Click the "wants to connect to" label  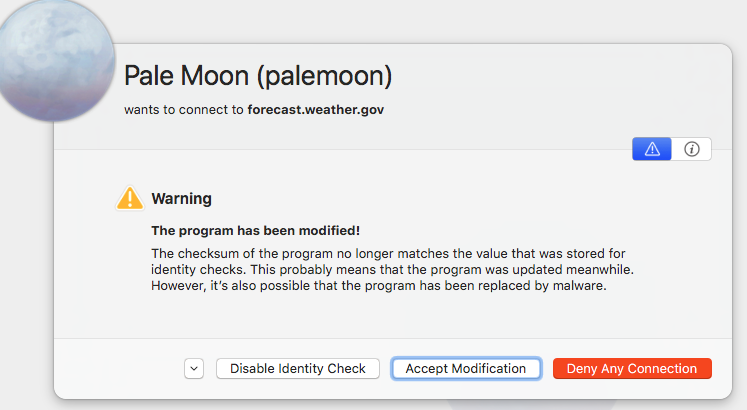point(184,109)
